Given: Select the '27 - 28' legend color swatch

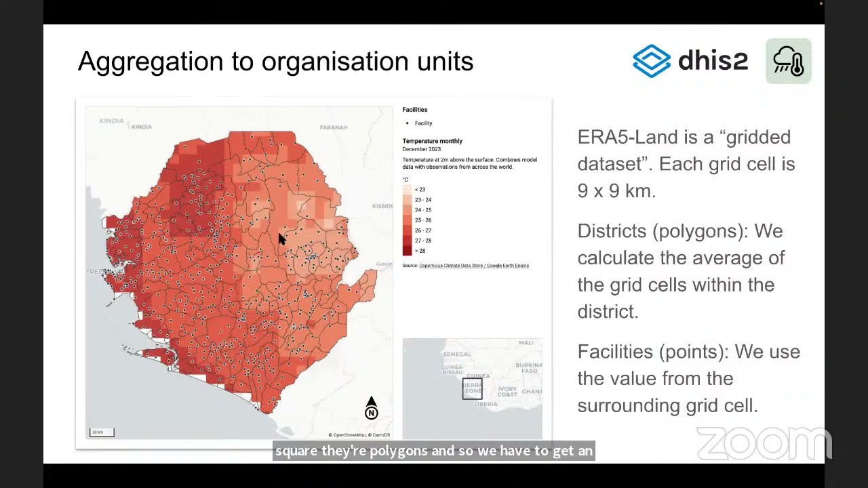Looking at the screenshot, I should tap(407, 241).
